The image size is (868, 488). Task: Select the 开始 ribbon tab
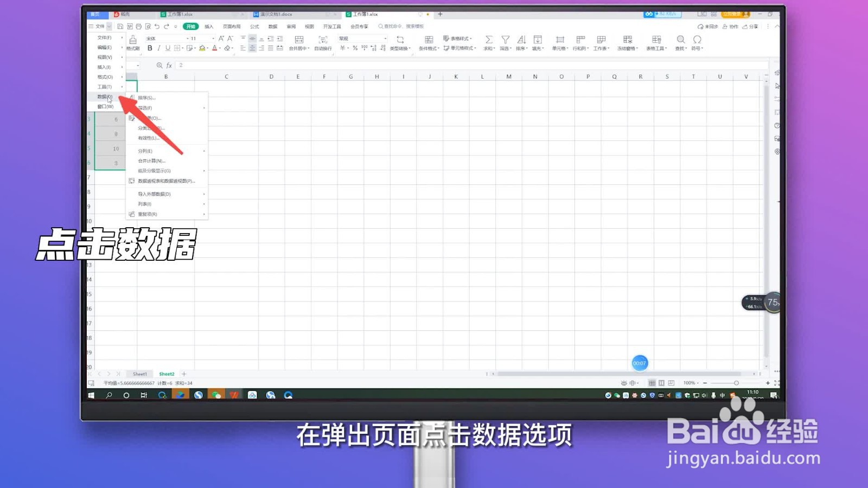(190, 26)
